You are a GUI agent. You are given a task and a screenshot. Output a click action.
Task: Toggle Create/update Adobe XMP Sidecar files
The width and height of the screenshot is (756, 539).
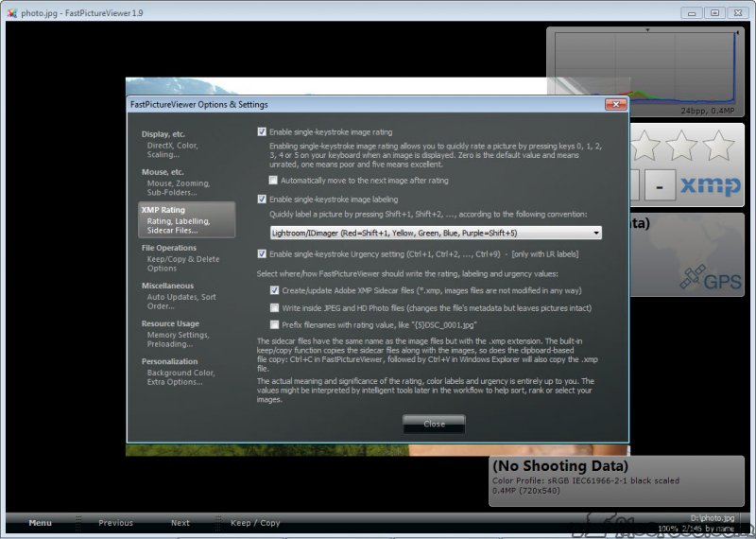tap(274, 290)
